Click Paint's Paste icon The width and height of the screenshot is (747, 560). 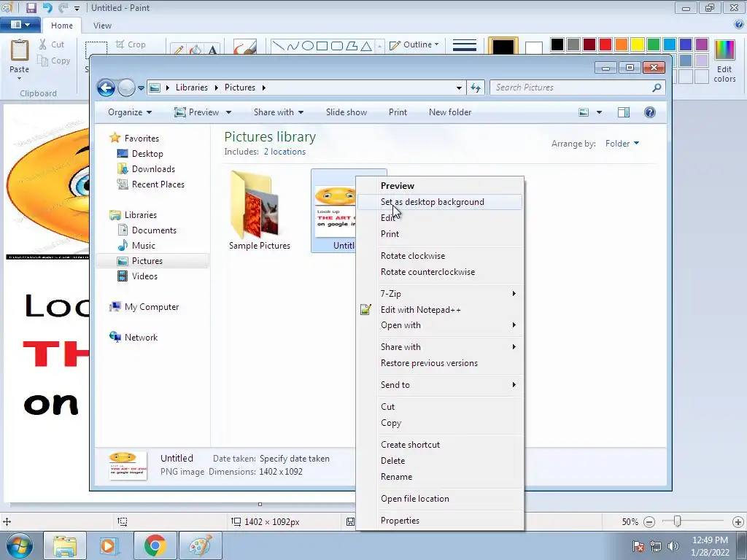click(20, 50)
